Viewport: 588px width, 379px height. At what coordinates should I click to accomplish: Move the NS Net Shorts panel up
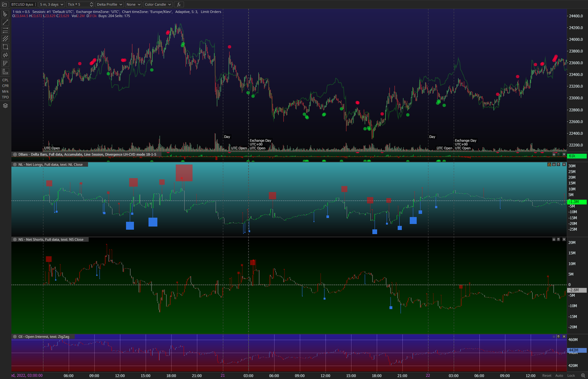pyautogui.click(x=559, y=239)
